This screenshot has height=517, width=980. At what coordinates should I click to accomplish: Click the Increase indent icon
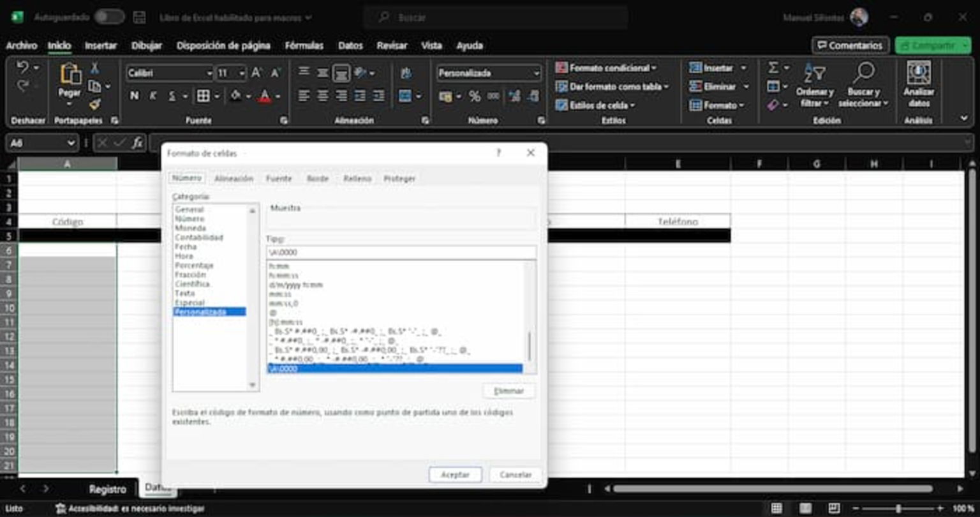[378, 96]
